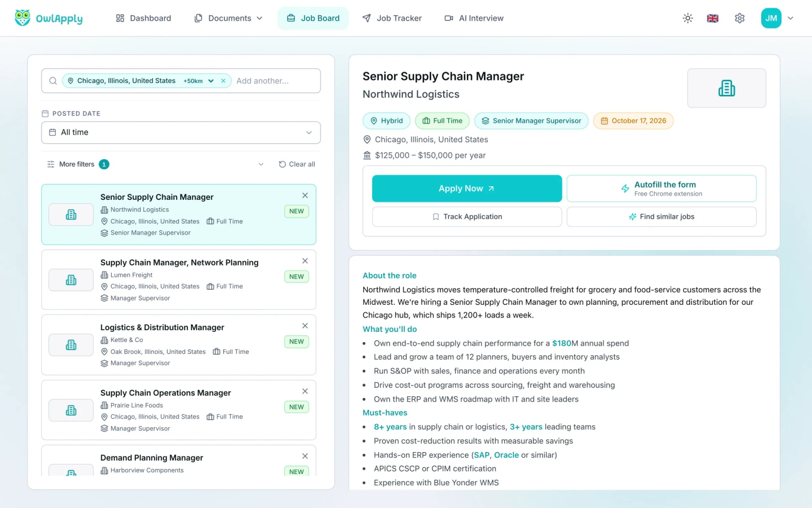This screenshot has height=508, width=812.
Task: Click the Senior Manager Supervisor tag in details
Action: click(x=531, y=121)
